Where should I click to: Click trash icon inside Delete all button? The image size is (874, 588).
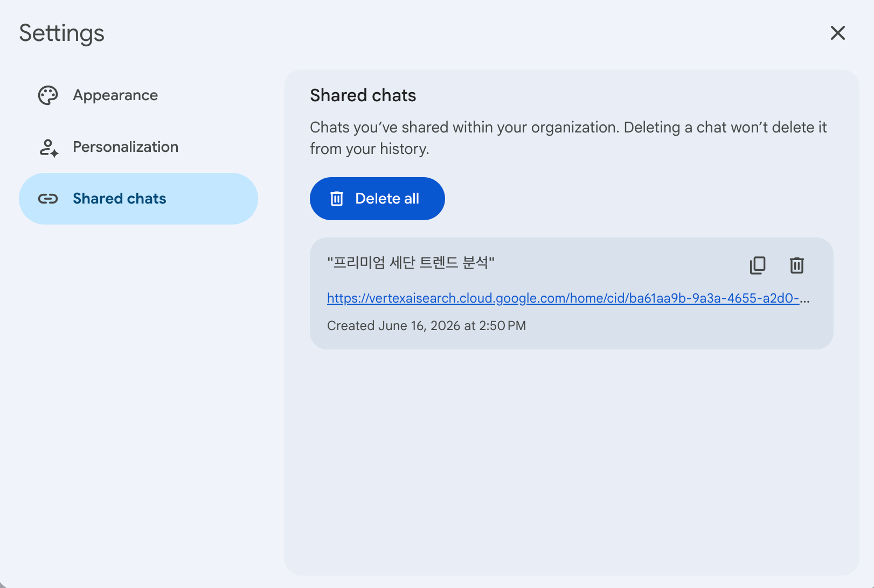pyautogui.click(x=337, y=199)
